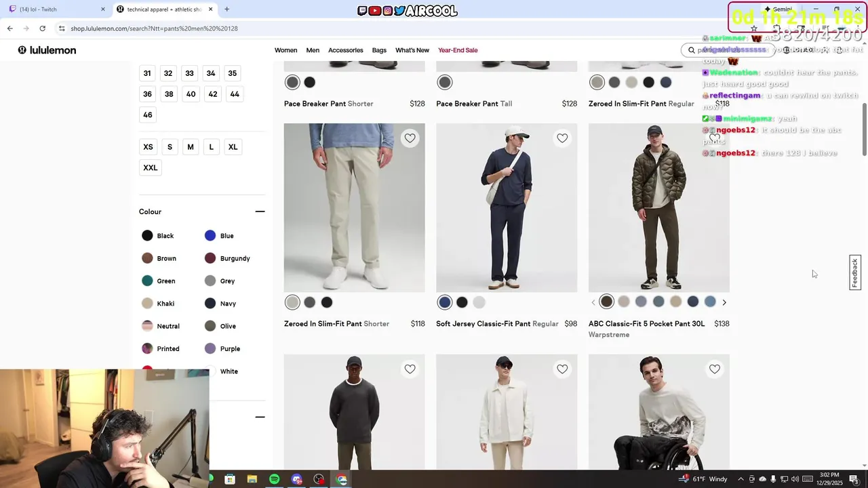This screenshot has height=488, width=868.
Task: Open the Feedback side tab
Action: click(x=855, y=272)
